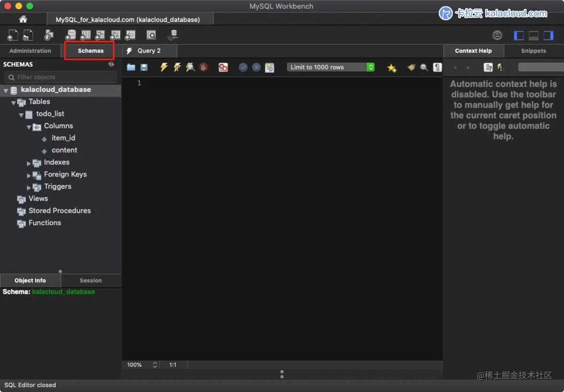Collapse the todo_list table

tap(21, 115)
